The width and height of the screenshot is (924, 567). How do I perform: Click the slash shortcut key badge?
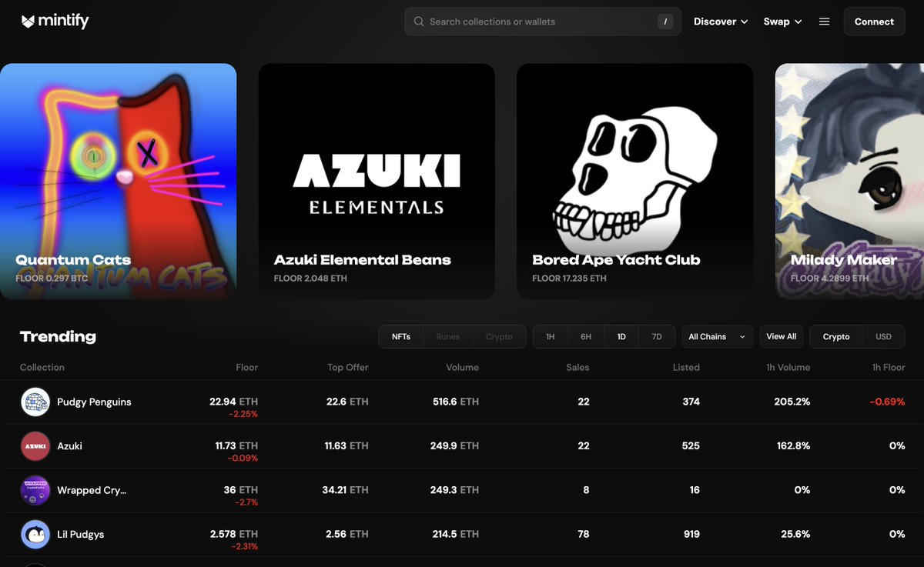click(665, 22)
